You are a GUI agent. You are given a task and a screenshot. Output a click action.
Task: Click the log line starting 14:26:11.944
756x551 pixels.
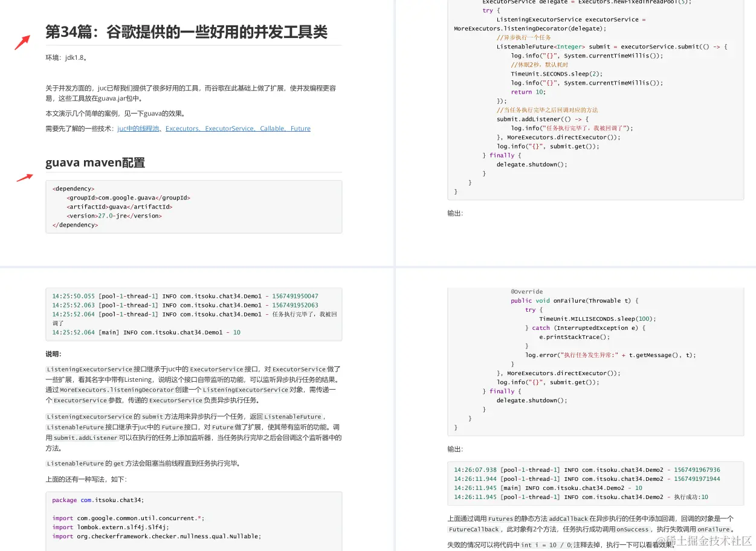tap(587, 479)
